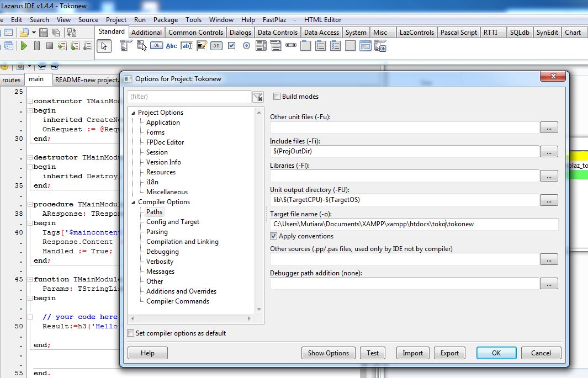Image resolution: width=588 pixels, height=378 pixels.
Task: Click the OK button
Action: click(496, 353)
